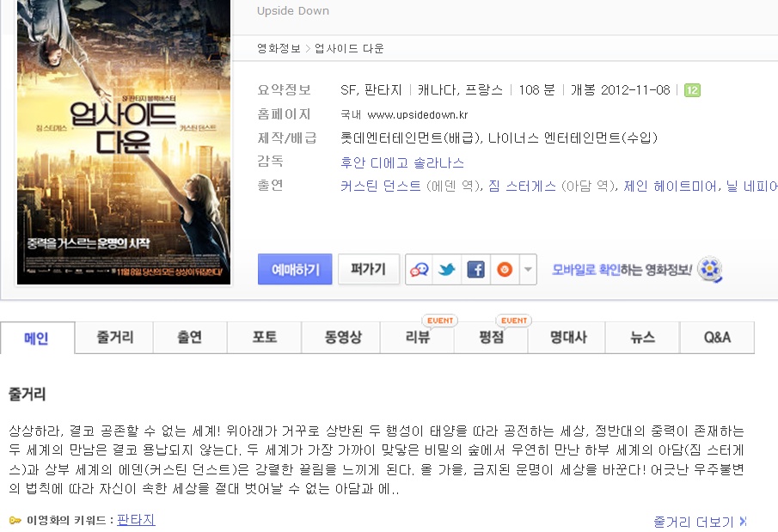Open actor 제인 헤이트미어 link
This screenshot has width=778, height=532.
(x=670, y=187)
